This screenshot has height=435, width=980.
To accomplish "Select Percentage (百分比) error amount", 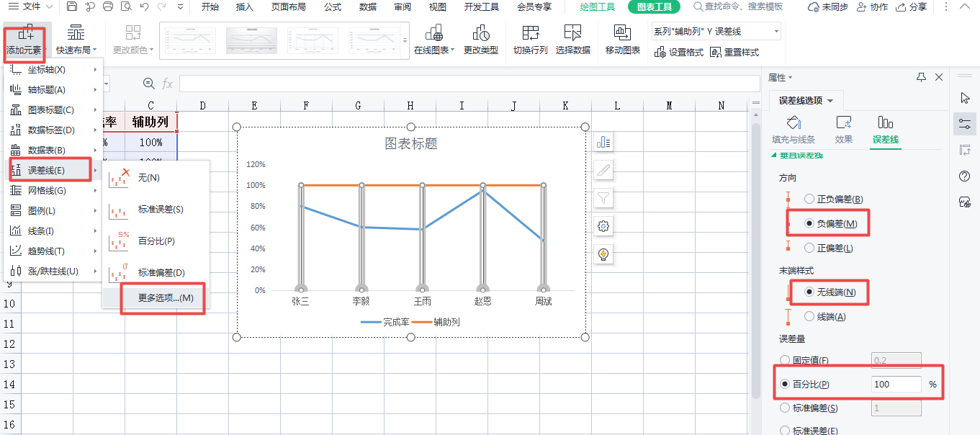I will [804, 385].
